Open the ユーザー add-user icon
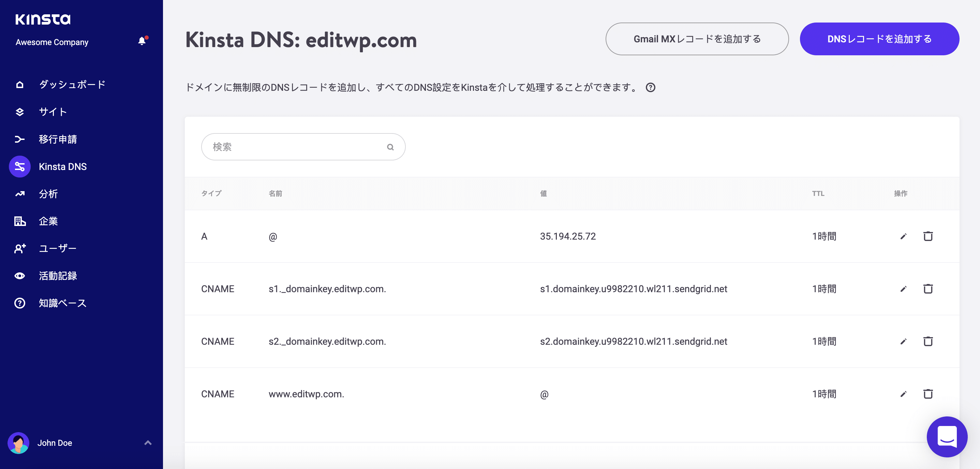980x469 pixels. [19, 248]
